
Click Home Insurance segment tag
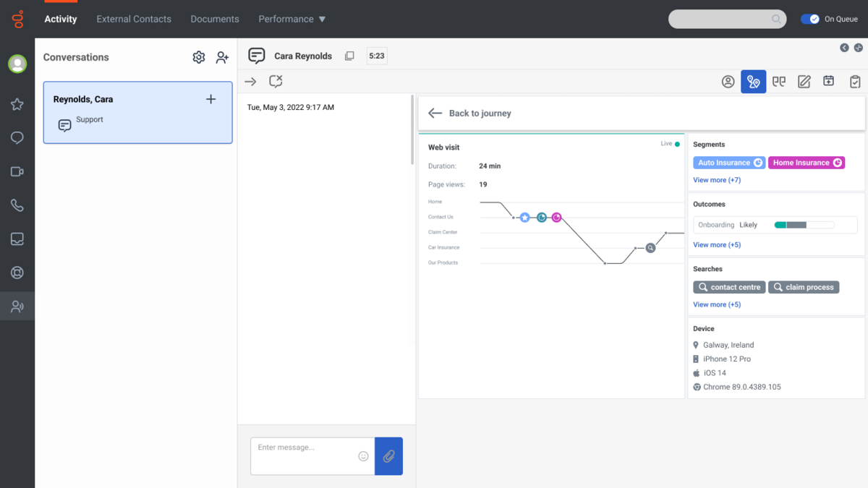pyautogui.click(x=807, y=163)
